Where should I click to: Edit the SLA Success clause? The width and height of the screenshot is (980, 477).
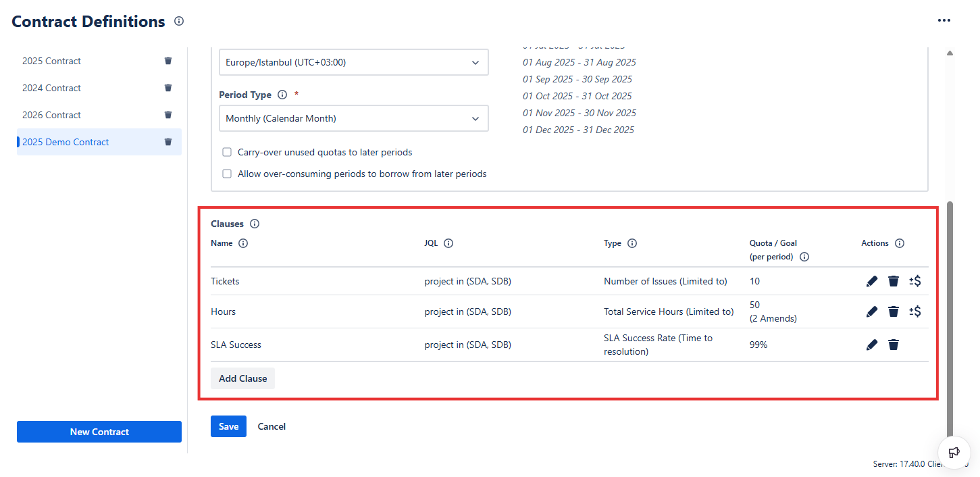pos(872,345)
